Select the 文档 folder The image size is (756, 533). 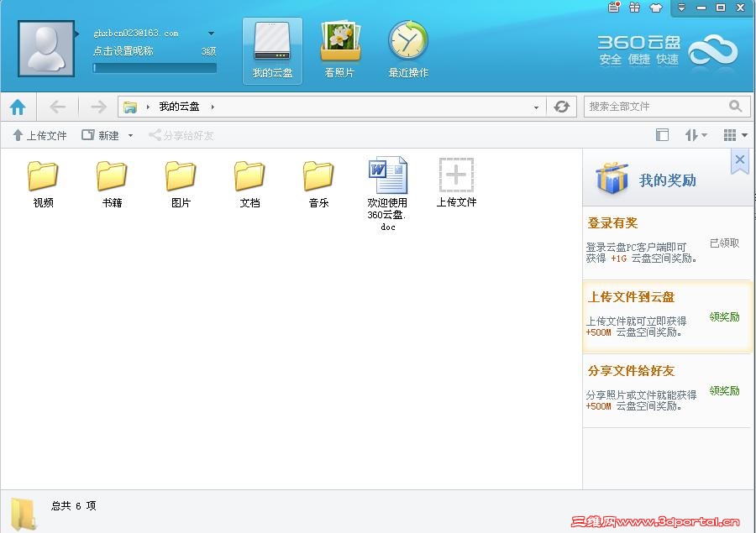(x=249, y=184)
